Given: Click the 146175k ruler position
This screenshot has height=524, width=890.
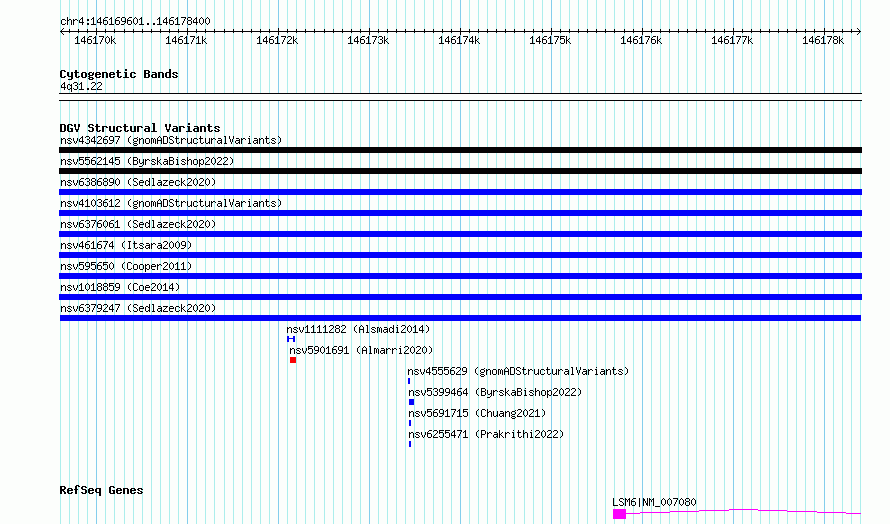Looking at the screenshot, I should click(550, 40).
